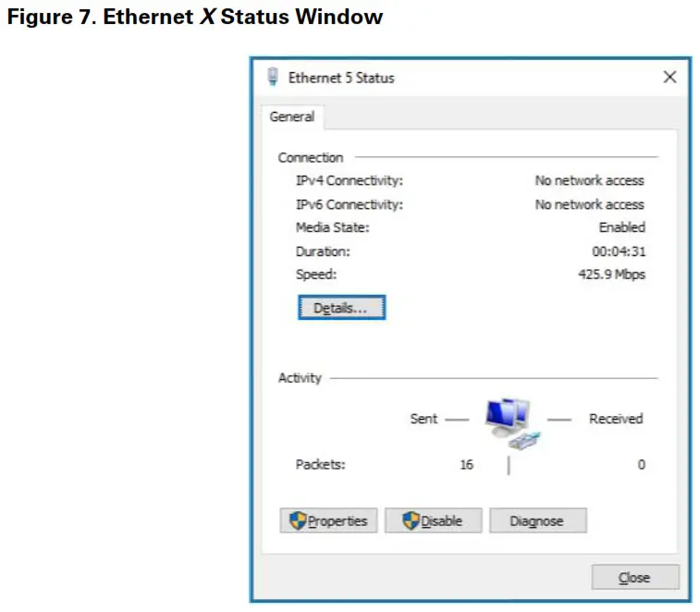Open adapter Properties
Image resolution: width=700 pixels, height=612 pixels.
(x=328, y=520)
